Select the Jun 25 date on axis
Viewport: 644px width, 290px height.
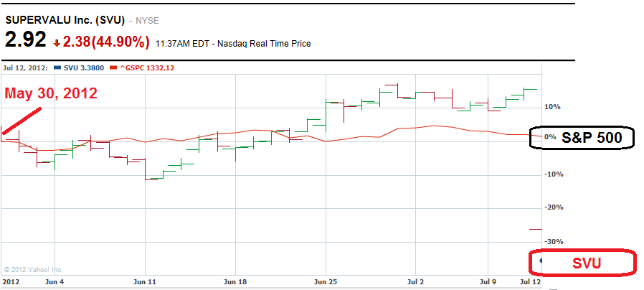click(x=326, y=283)
